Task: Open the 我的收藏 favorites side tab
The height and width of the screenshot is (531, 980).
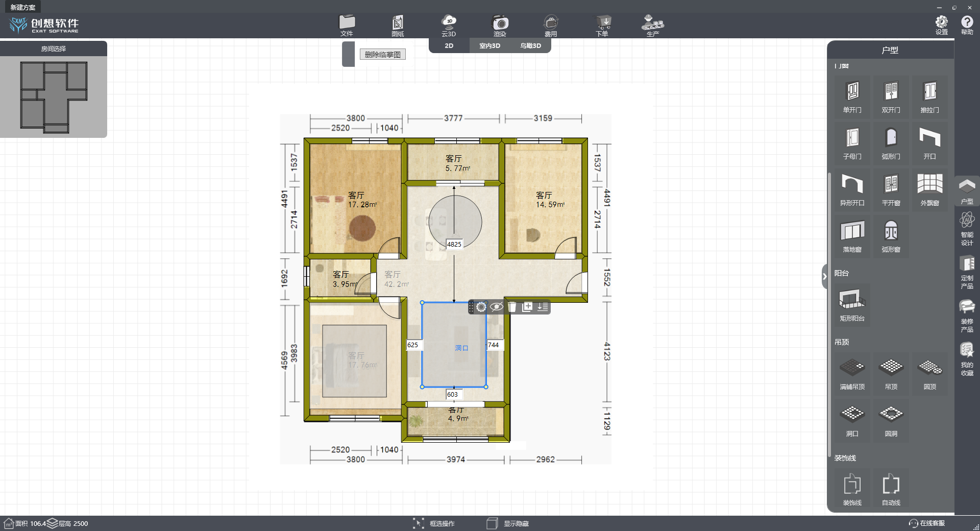Action: click(x=967, y=359)
